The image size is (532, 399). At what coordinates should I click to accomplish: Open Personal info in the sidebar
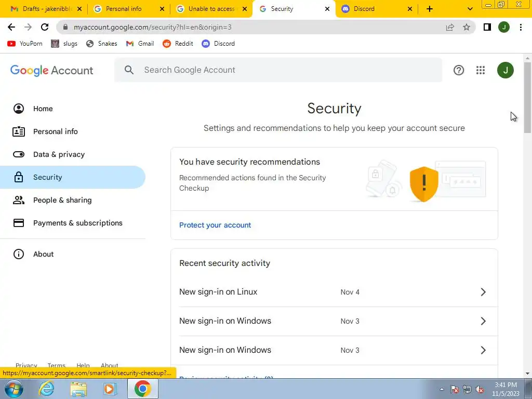73,131
